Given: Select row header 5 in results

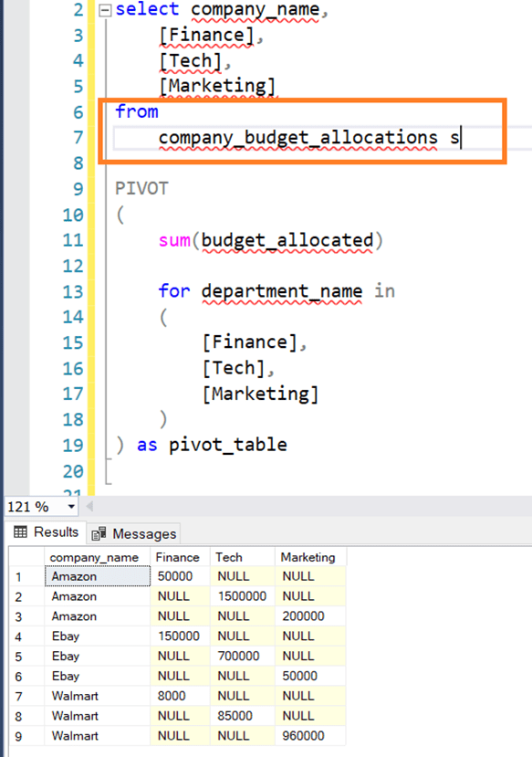Looking at the screenshot, I should tap(26, 657).
